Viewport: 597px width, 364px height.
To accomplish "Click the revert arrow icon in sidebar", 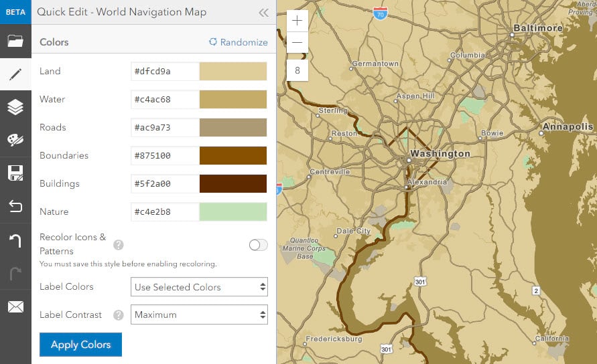I will point(15,206).
